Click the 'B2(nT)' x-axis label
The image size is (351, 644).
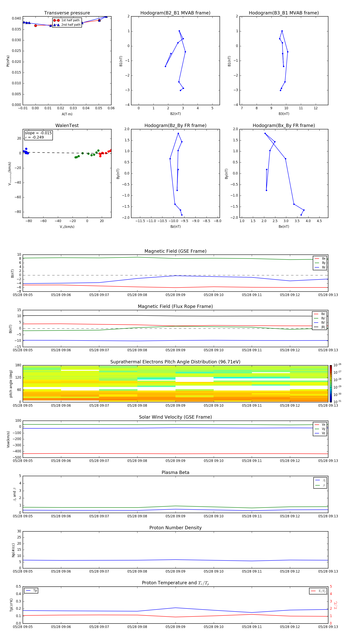[175, 114]
